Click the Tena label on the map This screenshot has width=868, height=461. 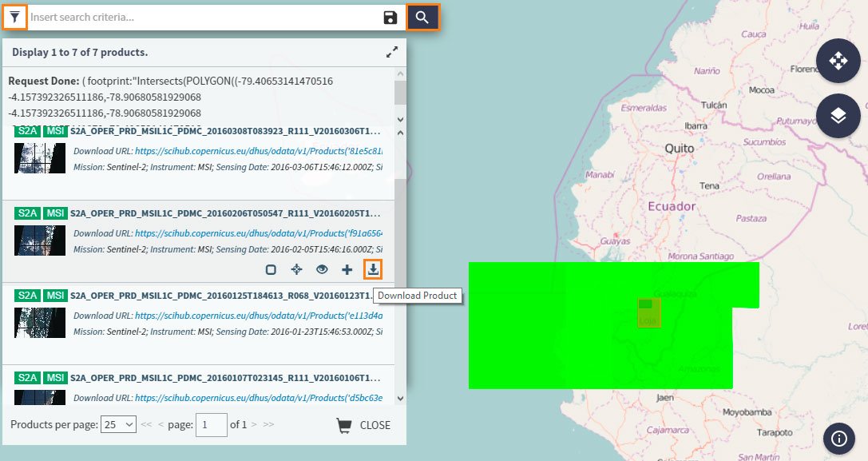pyautogui.click(x=709, y=185)
